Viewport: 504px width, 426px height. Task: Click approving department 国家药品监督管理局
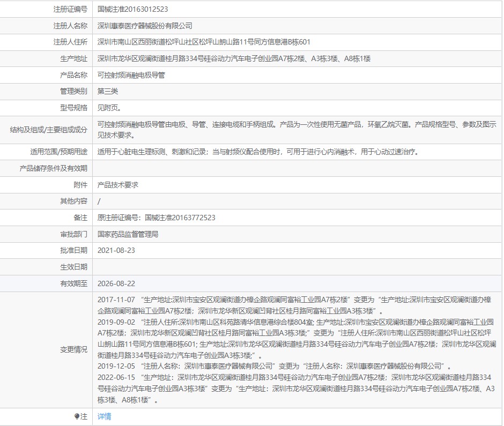tap(128, 234)
